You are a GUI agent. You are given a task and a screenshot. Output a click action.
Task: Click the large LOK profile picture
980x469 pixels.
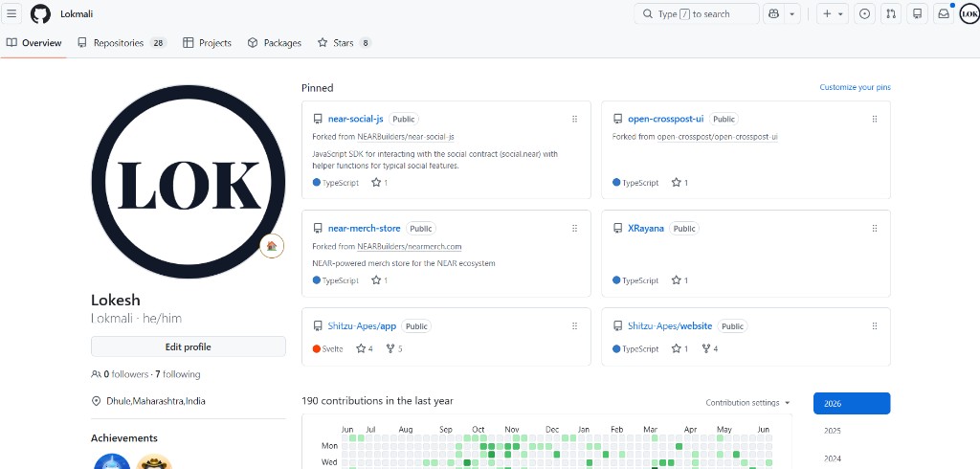click(189, 181)
